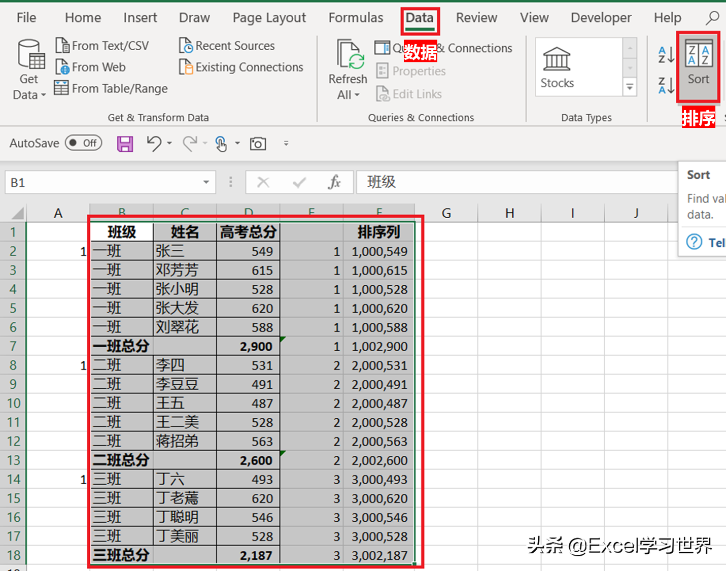Click Edit Links
Viewport: 728px width, 571px height.
click(409, 94)
